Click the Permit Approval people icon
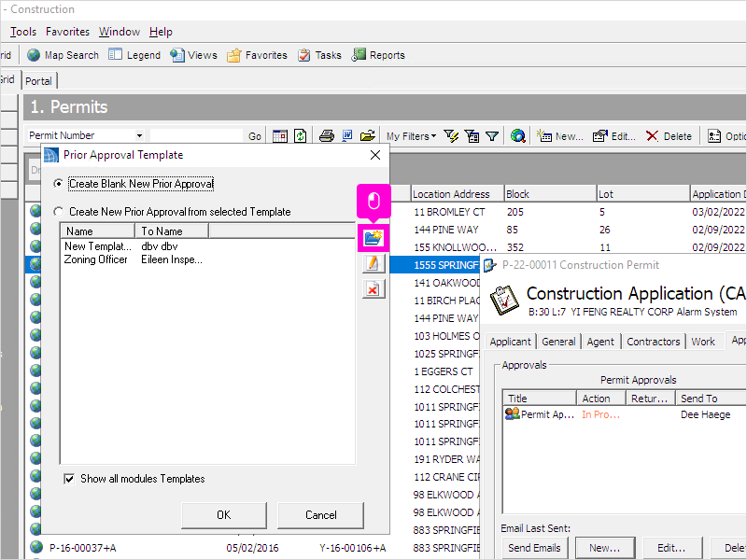The image size is (747, 560). pyautogui.click(x=512, y=413)
